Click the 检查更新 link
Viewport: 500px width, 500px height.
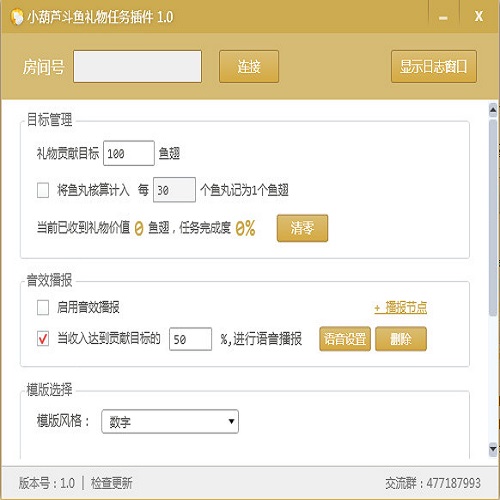[112, 483]
